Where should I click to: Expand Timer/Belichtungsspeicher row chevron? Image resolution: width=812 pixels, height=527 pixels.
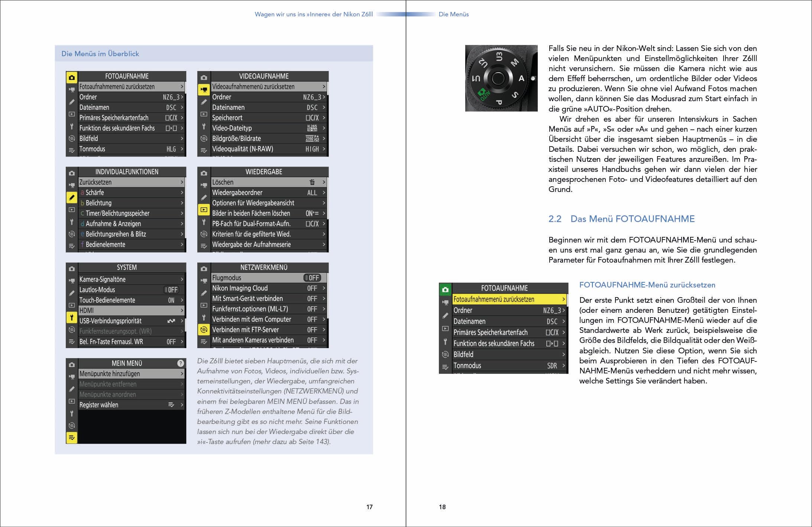182,213
